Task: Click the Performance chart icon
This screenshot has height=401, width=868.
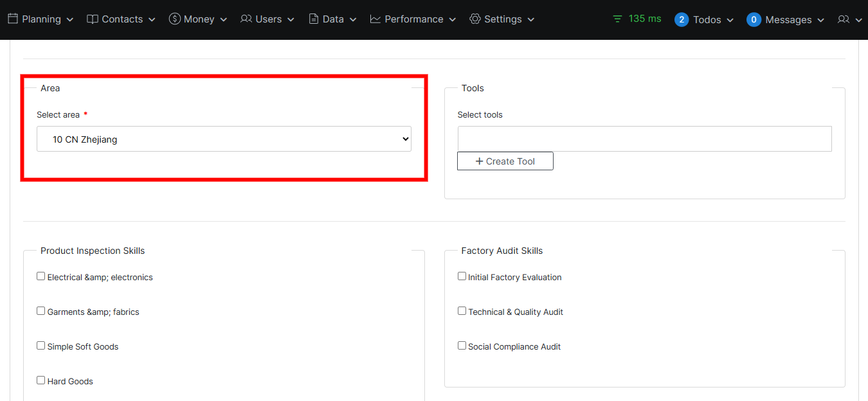Action: coord(375,19)
